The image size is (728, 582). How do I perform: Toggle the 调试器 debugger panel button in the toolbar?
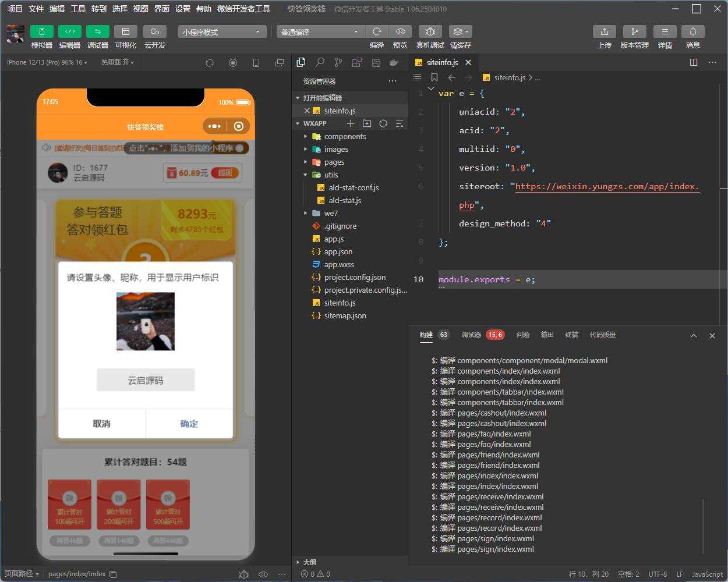(x=98, y=31)
